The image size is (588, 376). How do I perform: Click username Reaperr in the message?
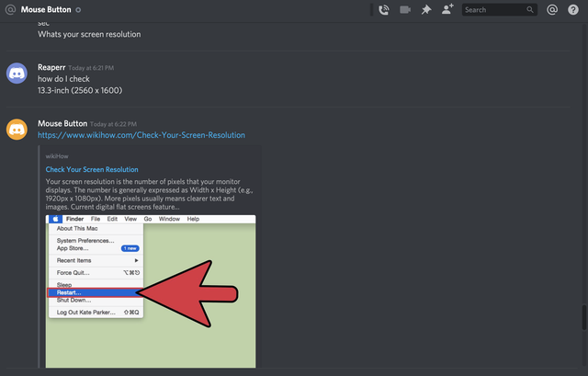[x=51, y=67]
